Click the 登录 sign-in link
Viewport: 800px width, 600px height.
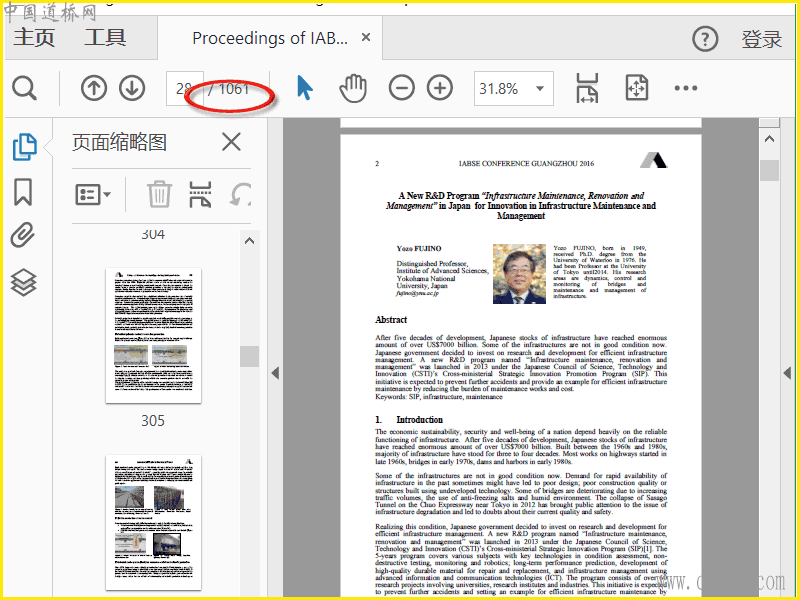point(762,39)
